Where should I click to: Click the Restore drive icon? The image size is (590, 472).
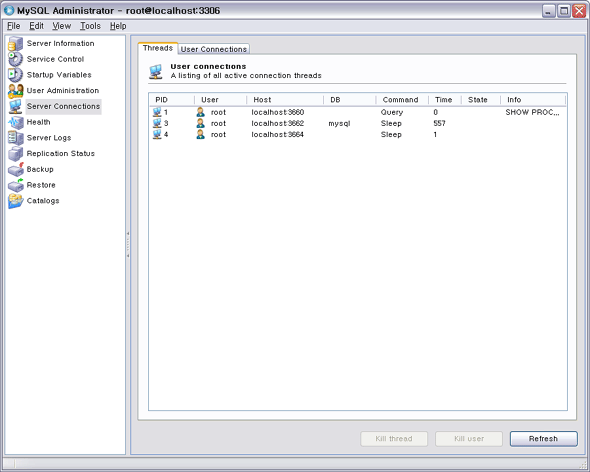[16, 185]
